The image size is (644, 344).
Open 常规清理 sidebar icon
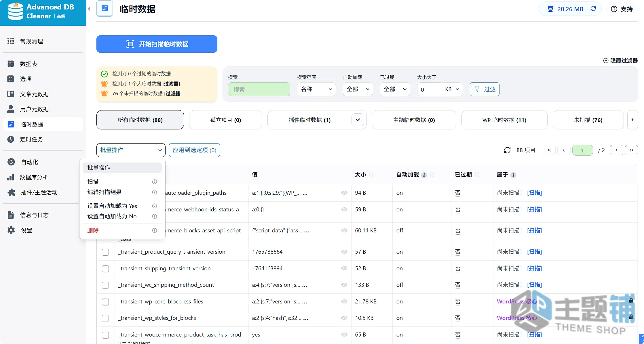point(11,41)
